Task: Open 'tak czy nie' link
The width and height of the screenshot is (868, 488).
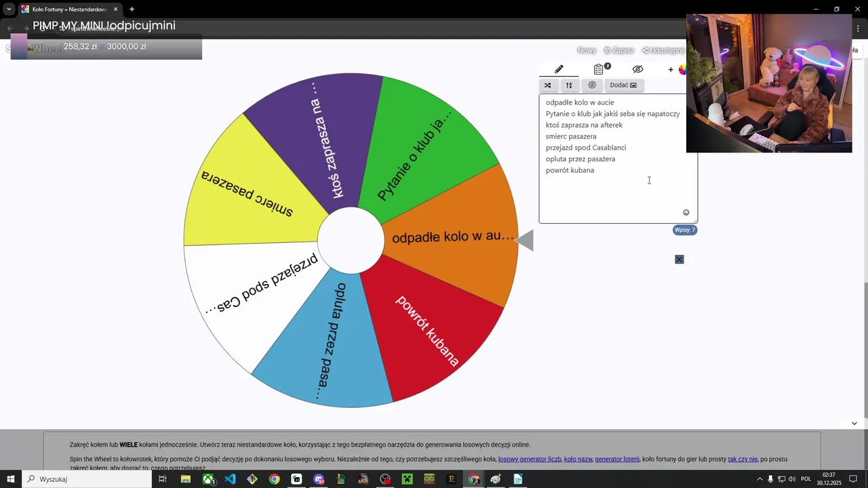Action: [x=743, y=460]
